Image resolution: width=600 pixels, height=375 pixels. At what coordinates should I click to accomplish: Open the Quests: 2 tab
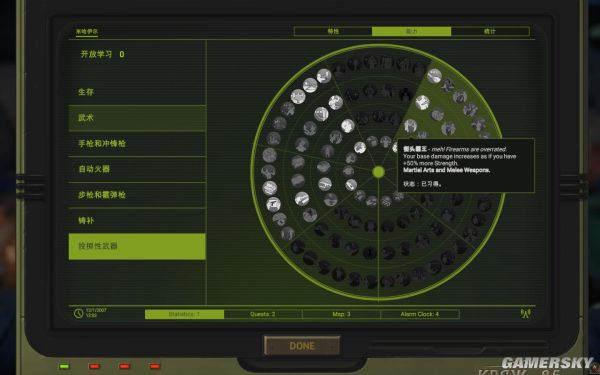coord(263,314)
